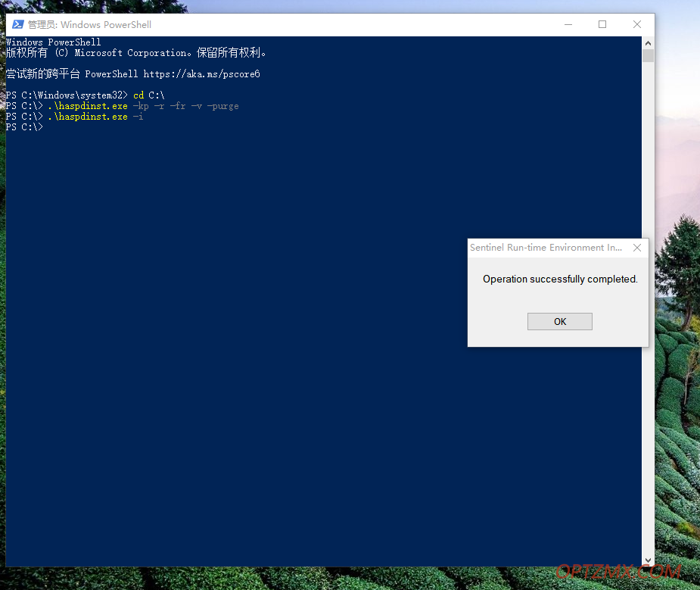This screenshot has width=700, height=590.
Task: Click the 'cd C:\' command text
Action: point(148,95)
